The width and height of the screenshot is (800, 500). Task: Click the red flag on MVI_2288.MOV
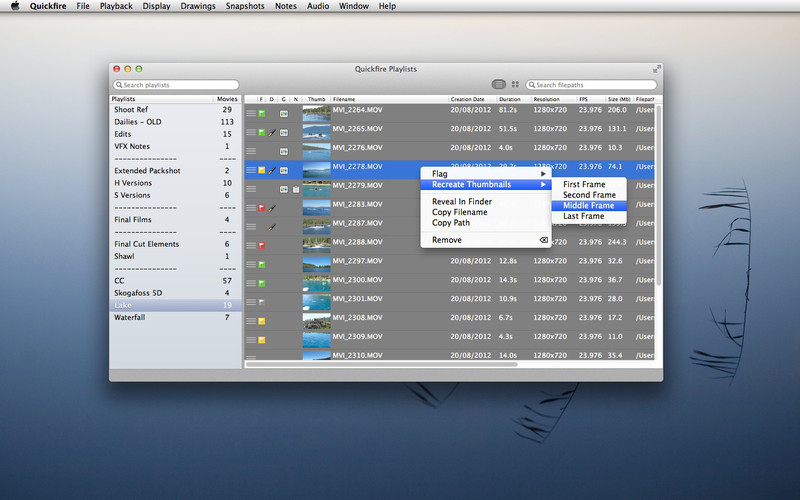coord(262,245)
